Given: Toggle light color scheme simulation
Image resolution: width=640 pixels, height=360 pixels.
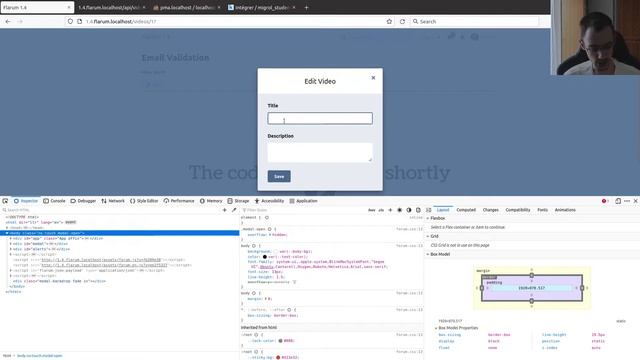Looking at the screenshot, I should (400, 210).
